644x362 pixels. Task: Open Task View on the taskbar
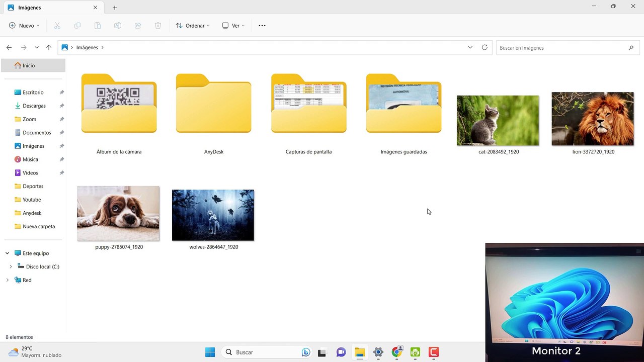(322, 352)
